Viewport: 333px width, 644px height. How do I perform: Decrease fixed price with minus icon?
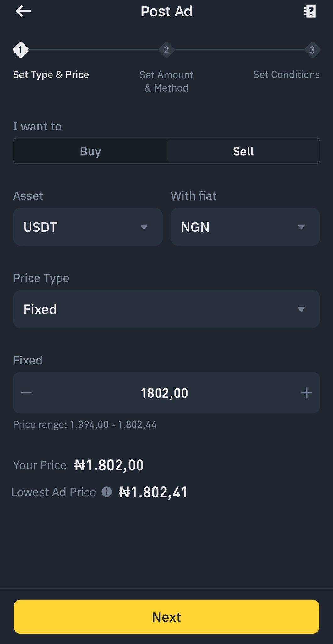27,392
